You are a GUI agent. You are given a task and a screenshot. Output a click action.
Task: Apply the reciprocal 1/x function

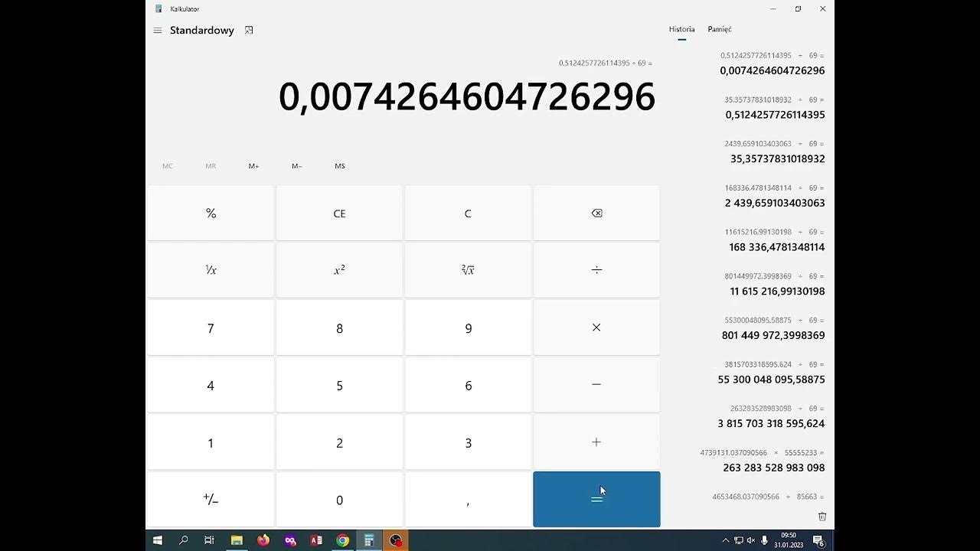click(x=211, y=270)
